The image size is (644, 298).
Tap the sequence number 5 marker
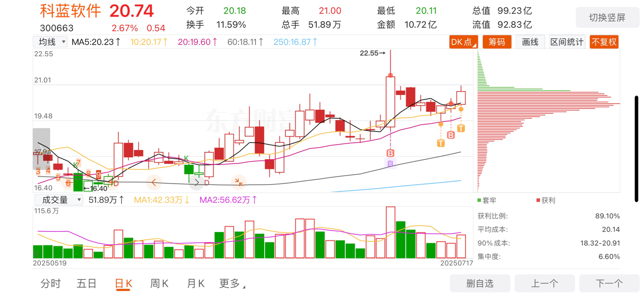pos(58,178)
